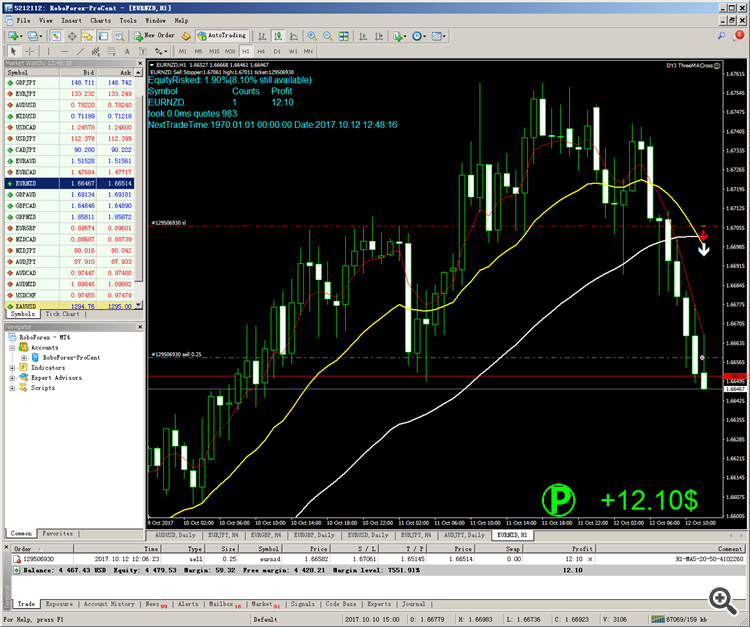Open the File menu
The image size is (750, 627).
[23, 21]
